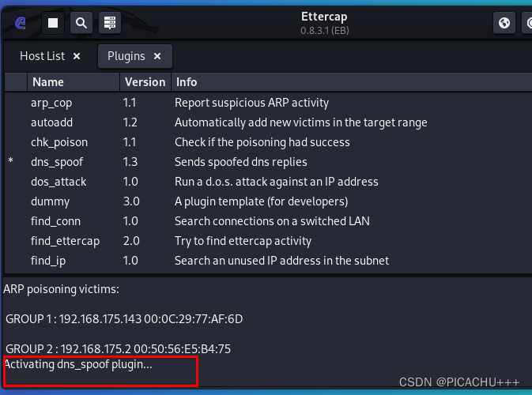Click the Ettercap logo icon

(21, 24)
